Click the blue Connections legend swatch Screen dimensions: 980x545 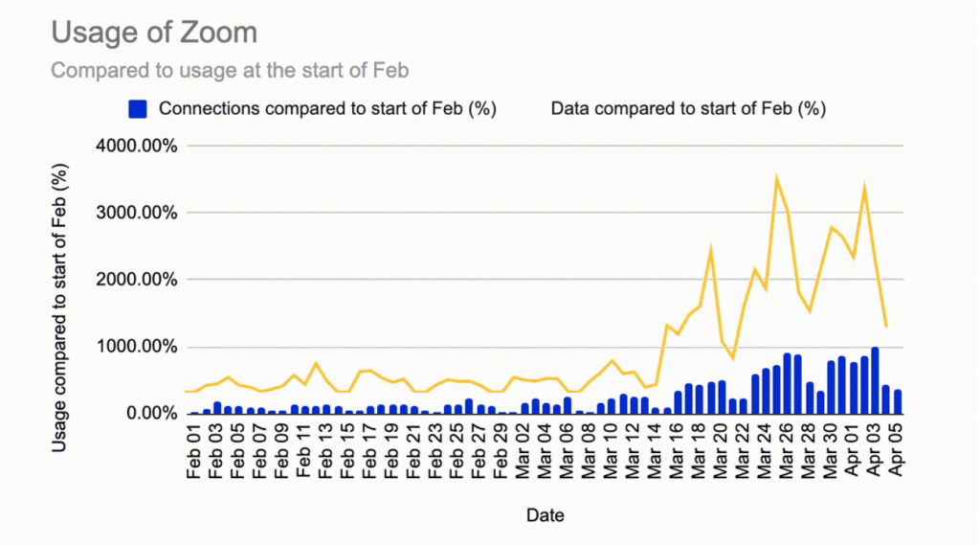click(138, 109)
